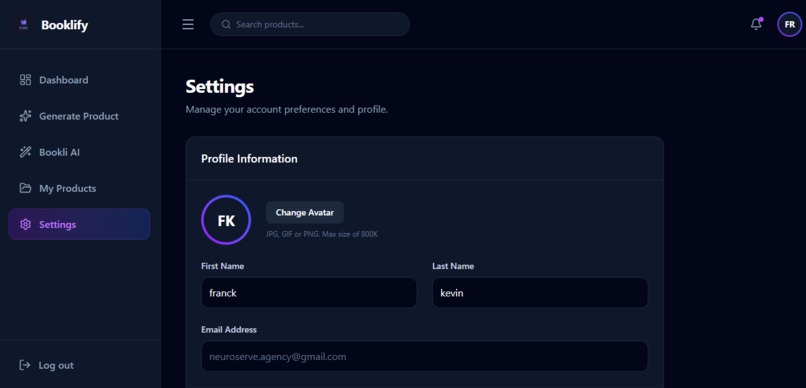The height and width of the screenshot is (388, 806).
Task: Click the Settings page title
Action: pos(219,87)
